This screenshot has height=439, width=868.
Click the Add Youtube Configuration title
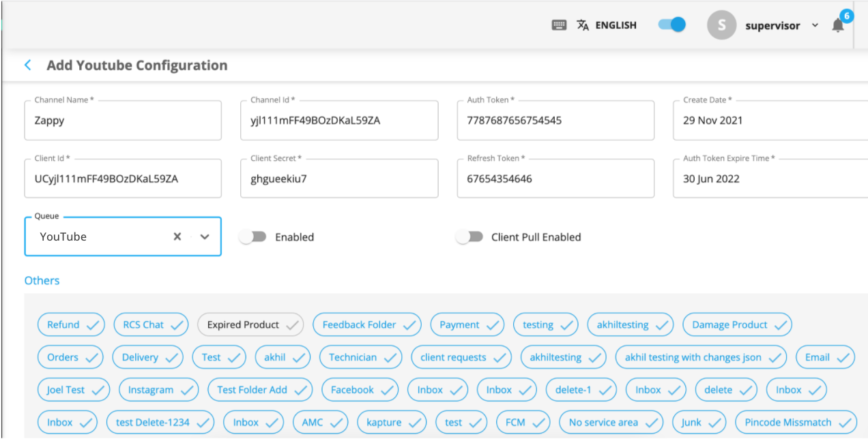pyautogui.click(x=137, y=65)
